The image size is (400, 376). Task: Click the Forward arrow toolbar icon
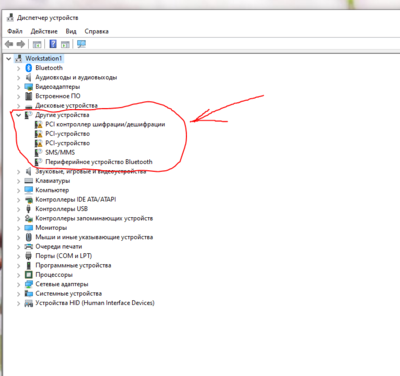21,44
